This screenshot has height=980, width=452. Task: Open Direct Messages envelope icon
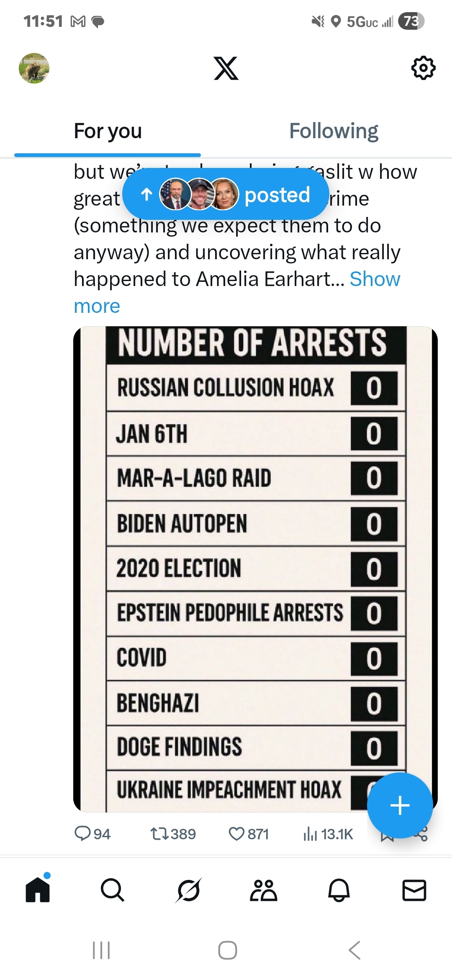(414, 890)
